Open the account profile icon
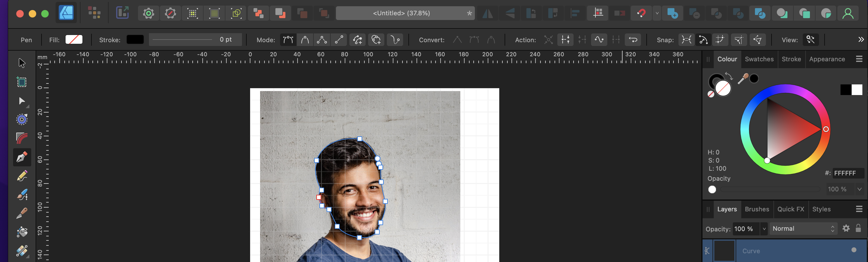 tap(848, 13)
